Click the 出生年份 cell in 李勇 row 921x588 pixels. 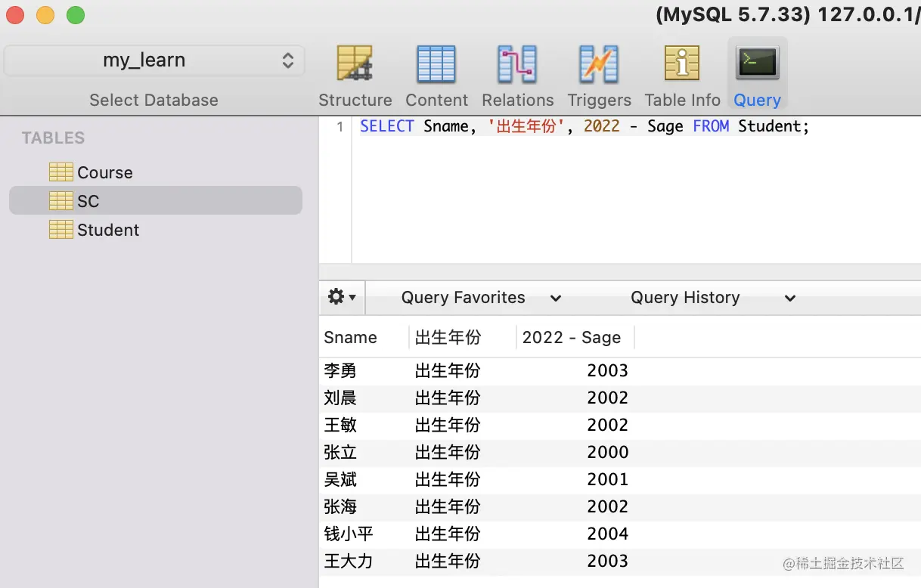pyautogui.click(x=448, y=370)
